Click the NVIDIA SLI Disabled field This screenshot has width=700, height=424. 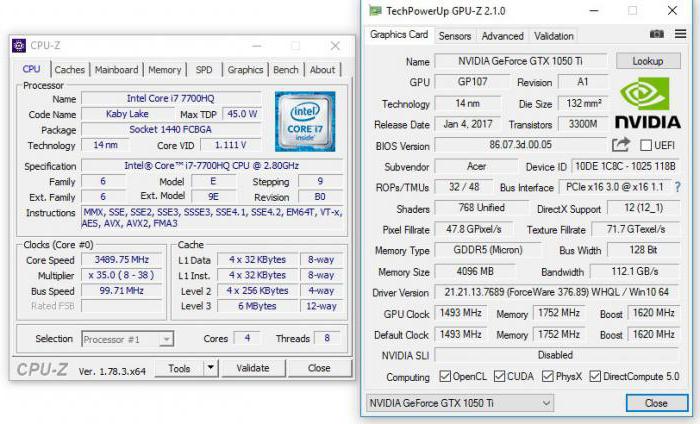[557, 355]
